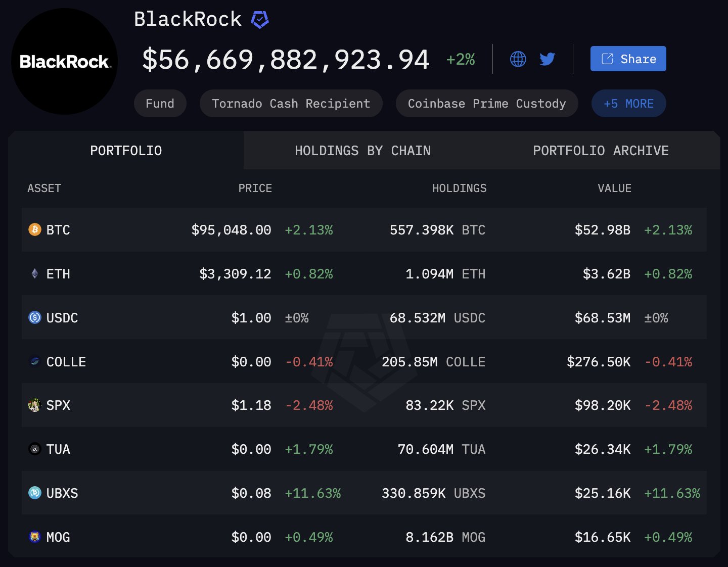Screen dimensions: 728x567
Task: Click the globe website icon
Action: 517,59
